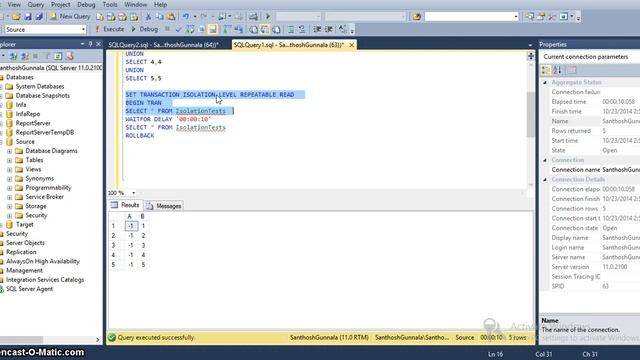Expand the Programmability node
The width and height of the screenshot is (640, 360).
click(x=9, y=188)
